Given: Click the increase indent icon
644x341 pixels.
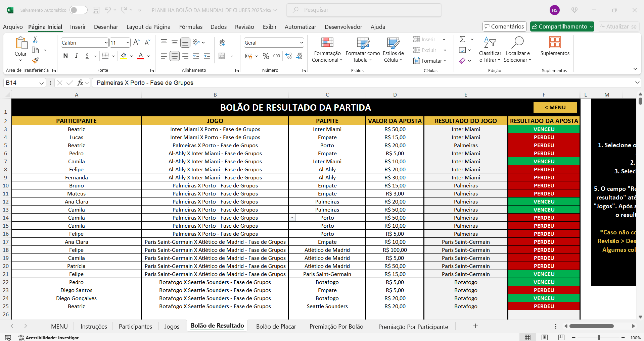Looking at the screenshot, I should pos(207,56).
